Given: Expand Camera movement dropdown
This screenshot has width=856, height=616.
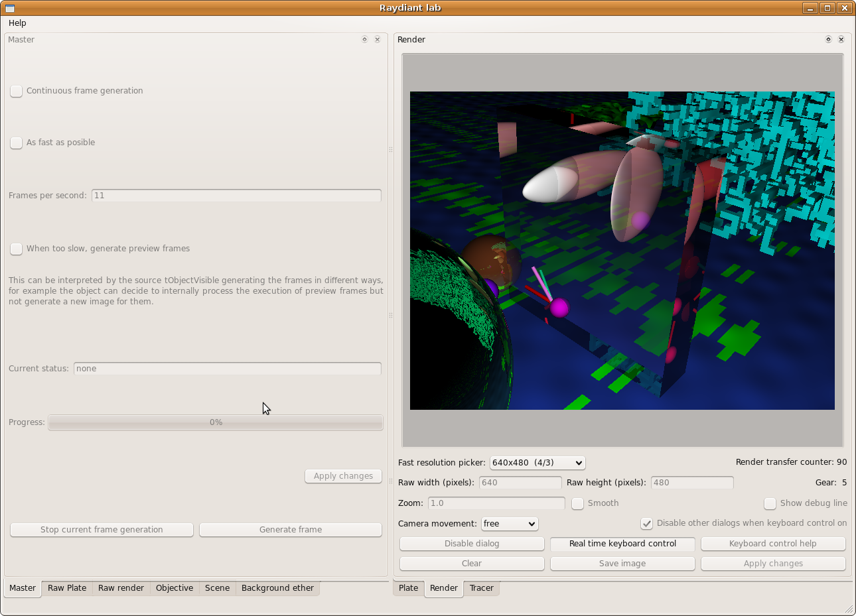Looking at the screenshot, I should click(510, 524).
